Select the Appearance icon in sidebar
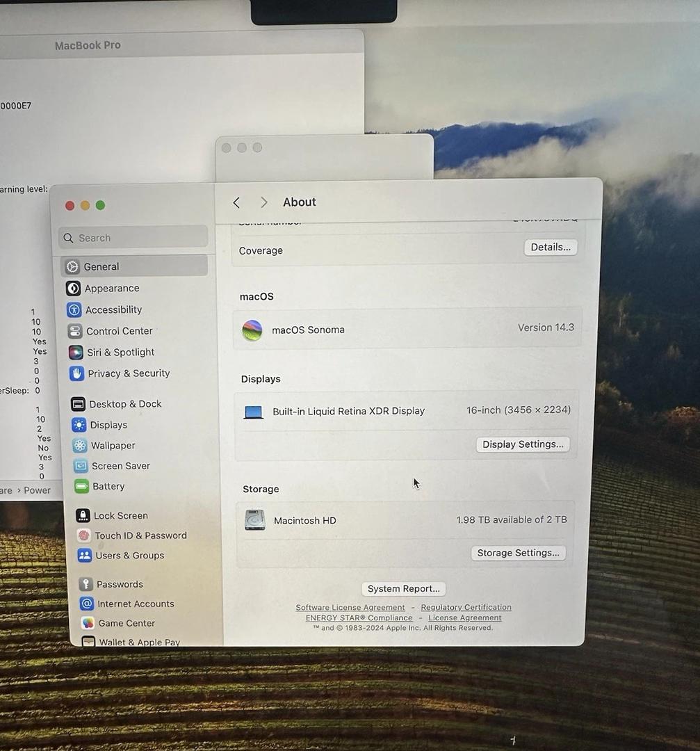Screen dimensions: 700x751 [73, 289]
